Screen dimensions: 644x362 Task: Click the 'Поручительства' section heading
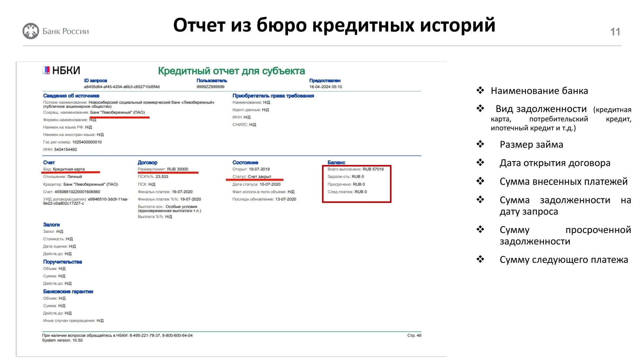point(62,262)
